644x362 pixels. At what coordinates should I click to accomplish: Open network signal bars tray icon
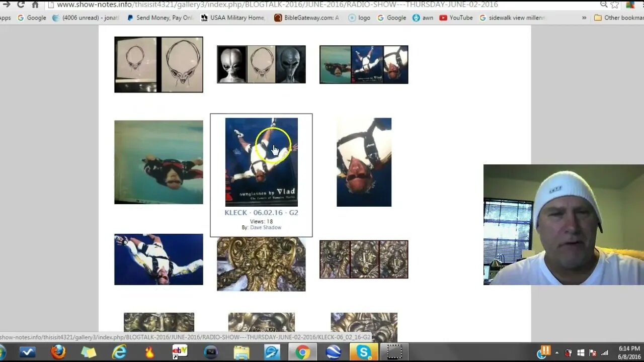pos(605,353)
